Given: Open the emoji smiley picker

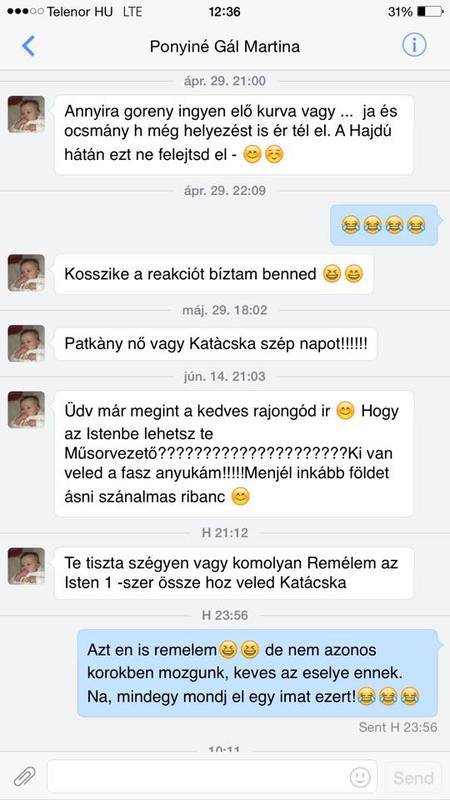Looking at the screenshot, I should pyautogui.click(x=360, y=777).
